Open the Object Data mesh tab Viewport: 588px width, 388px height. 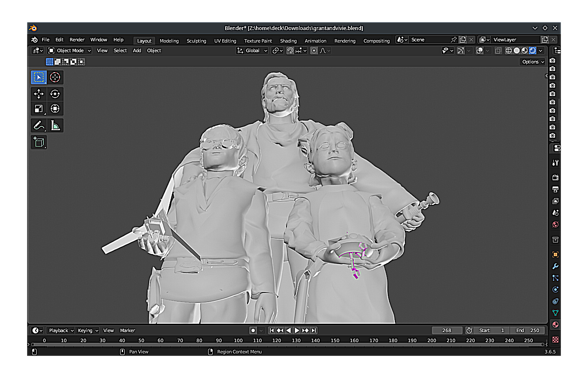(x=555, y=313)
